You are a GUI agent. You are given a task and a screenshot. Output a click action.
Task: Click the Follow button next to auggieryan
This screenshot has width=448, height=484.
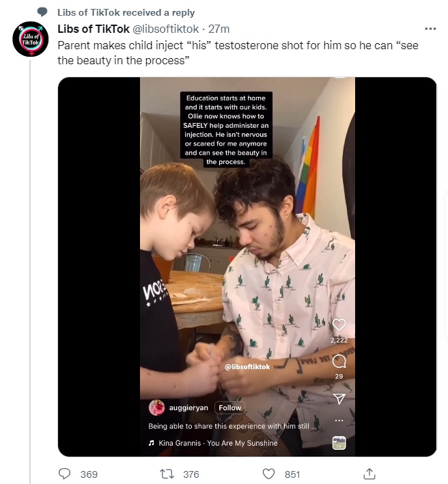(229, 407)
